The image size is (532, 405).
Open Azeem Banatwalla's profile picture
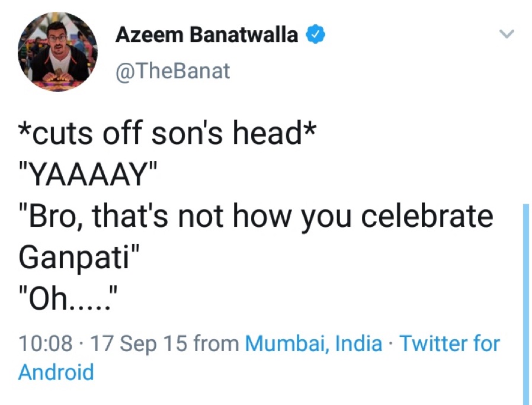pyautogui.click(x=57, y=52)
